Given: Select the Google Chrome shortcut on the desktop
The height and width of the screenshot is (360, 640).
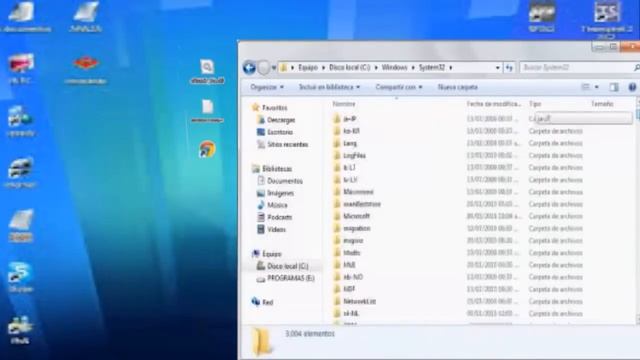Looking at the screenshot, I should (x=207, y=149).
